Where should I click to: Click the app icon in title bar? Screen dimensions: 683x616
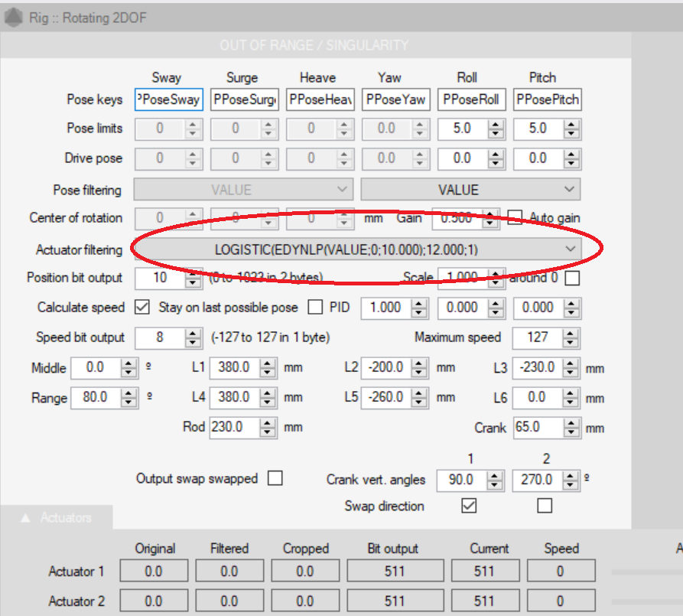(x=13, y=16)
